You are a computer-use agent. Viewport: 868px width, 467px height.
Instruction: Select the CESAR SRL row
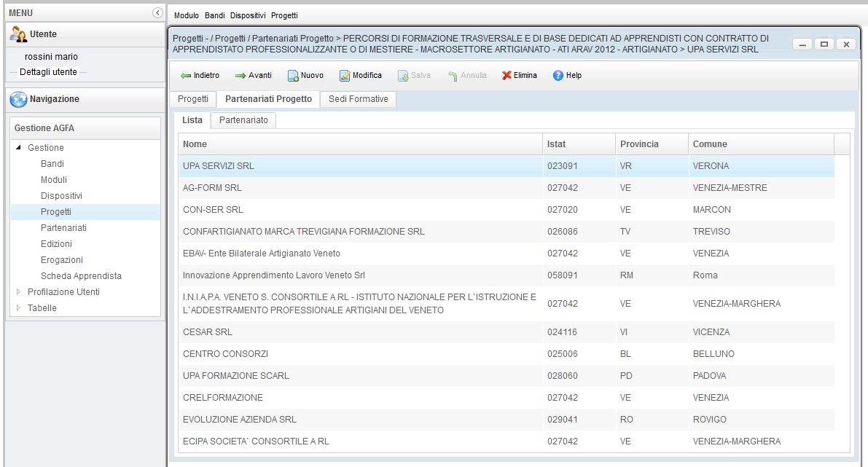click(x=208, y=332)
